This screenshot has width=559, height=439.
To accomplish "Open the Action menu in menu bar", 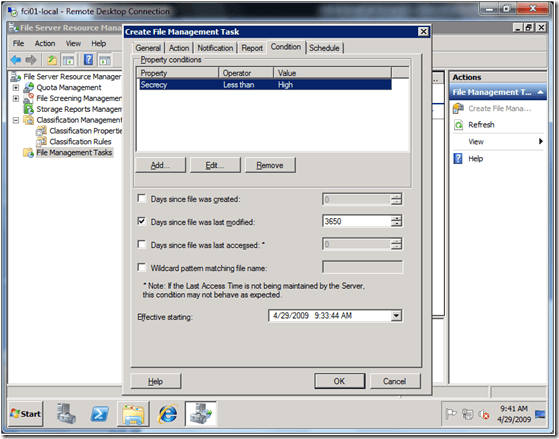I will 45,44.
